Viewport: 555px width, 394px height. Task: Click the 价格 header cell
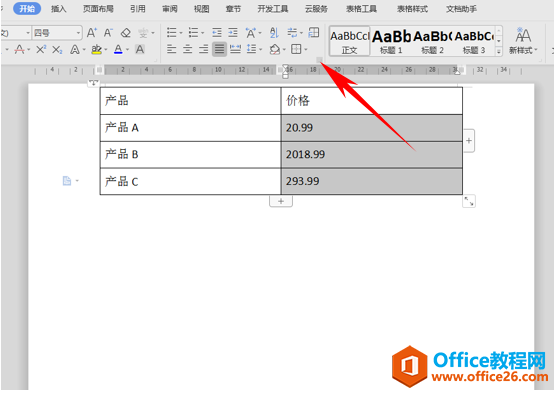click(372, 101)
